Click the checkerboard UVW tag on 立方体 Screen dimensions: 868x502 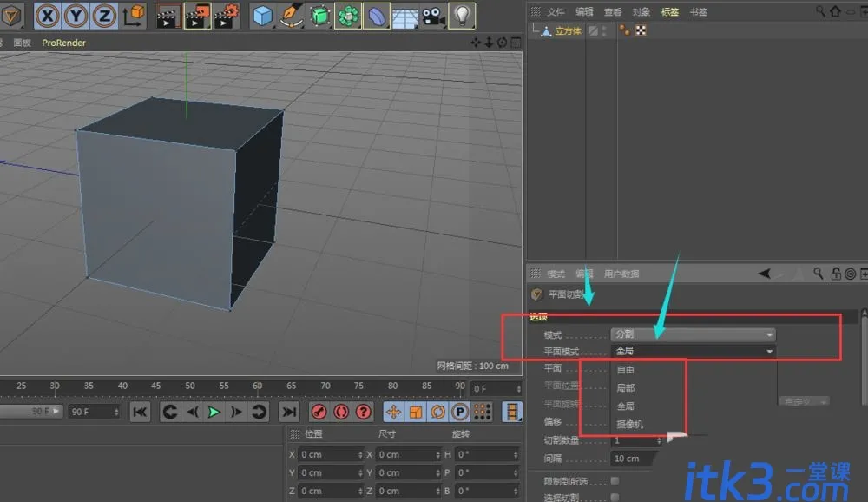click(641, 30)
